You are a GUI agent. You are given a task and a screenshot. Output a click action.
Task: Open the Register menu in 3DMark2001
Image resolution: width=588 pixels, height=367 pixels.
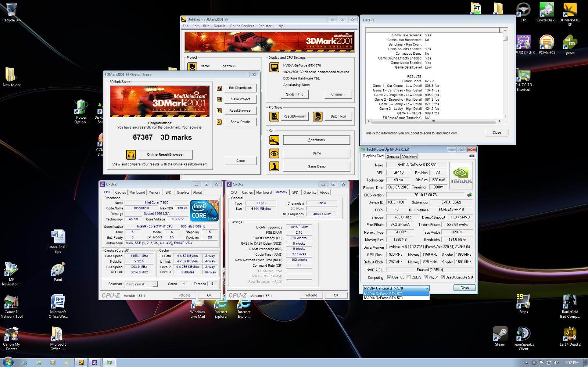pos(265,26)
